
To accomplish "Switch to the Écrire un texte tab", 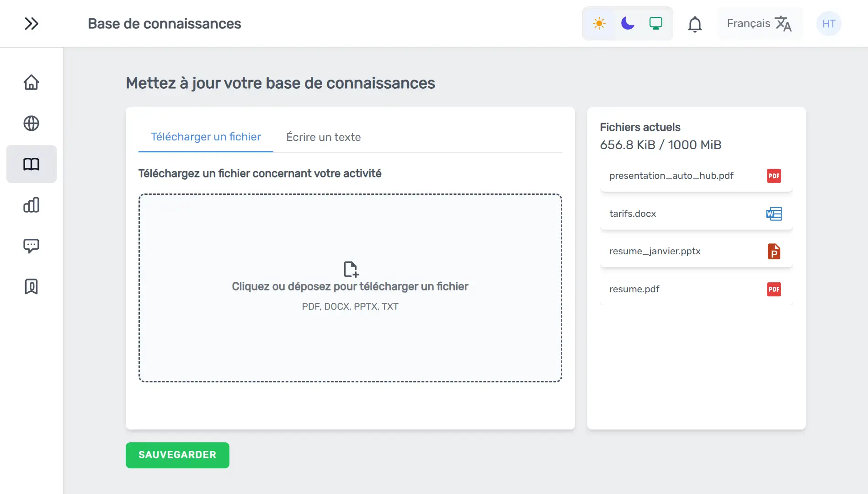I will click(x=324, y=137).
